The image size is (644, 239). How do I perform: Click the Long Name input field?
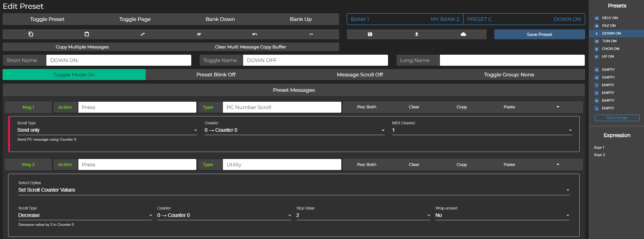pos(512,60)
